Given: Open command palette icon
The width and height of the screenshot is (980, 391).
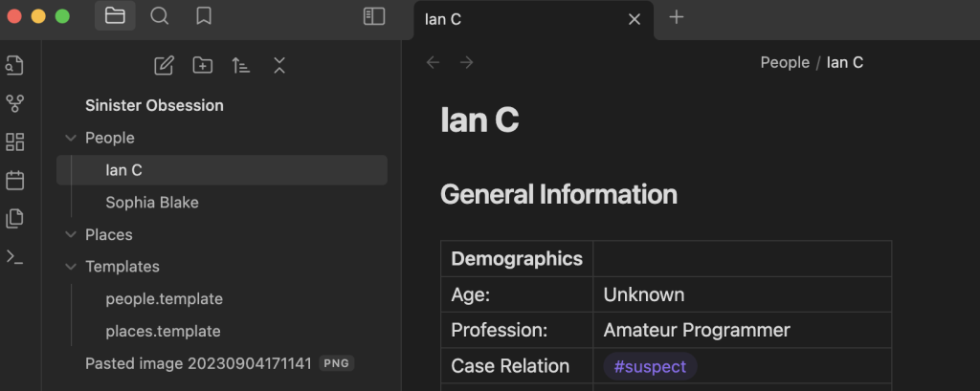Looking at the screenshot, I should click(x=14, y=257).
